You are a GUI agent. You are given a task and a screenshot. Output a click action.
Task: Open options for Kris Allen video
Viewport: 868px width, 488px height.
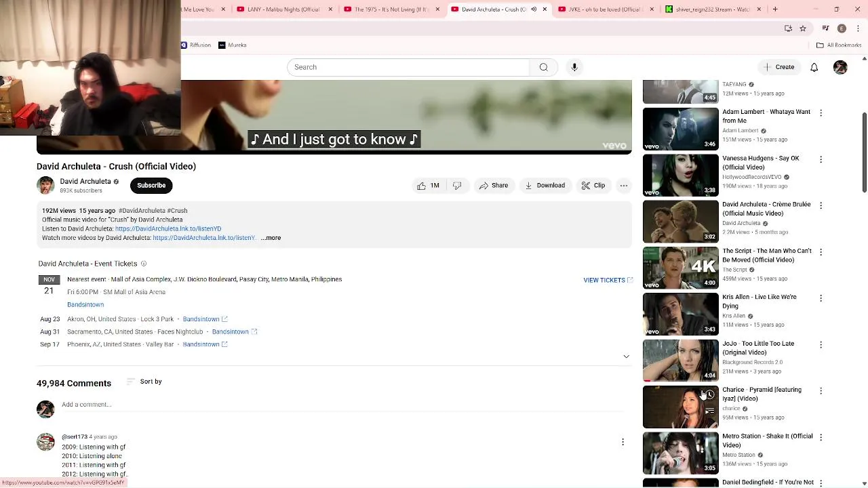coord(821,298)
